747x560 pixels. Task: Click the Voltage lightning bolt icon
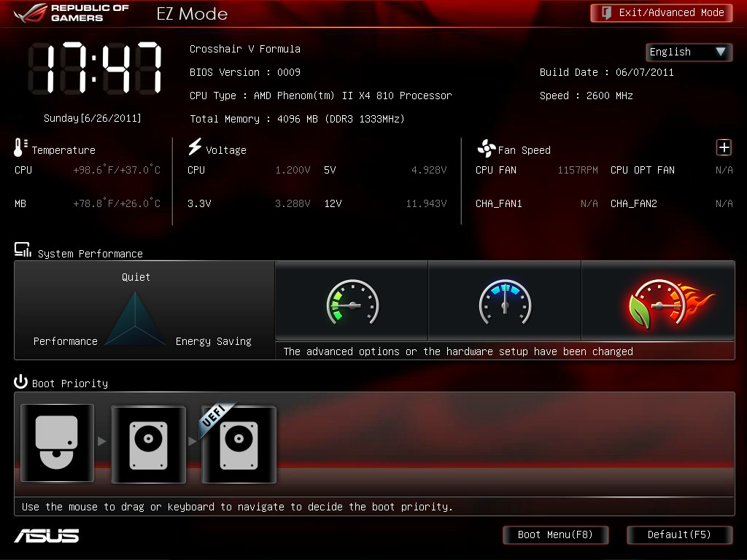click(x=194, y=147)
